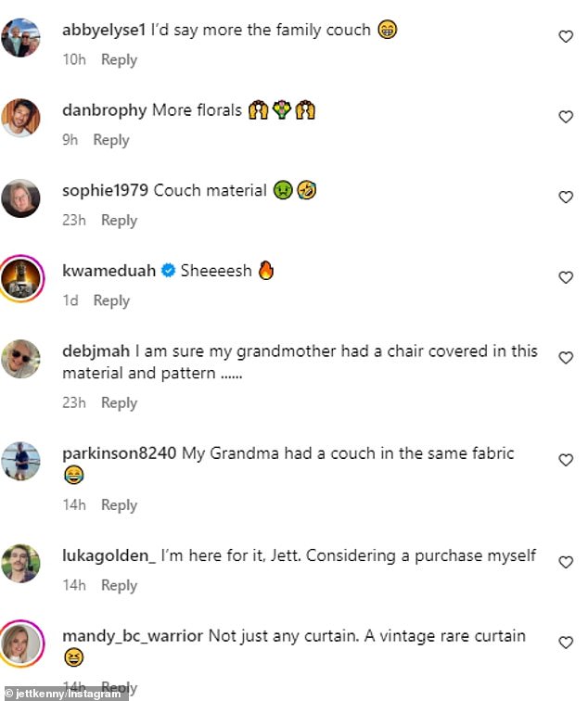
Task: Open kwameduah's profile via username
Action: [109, 271]
